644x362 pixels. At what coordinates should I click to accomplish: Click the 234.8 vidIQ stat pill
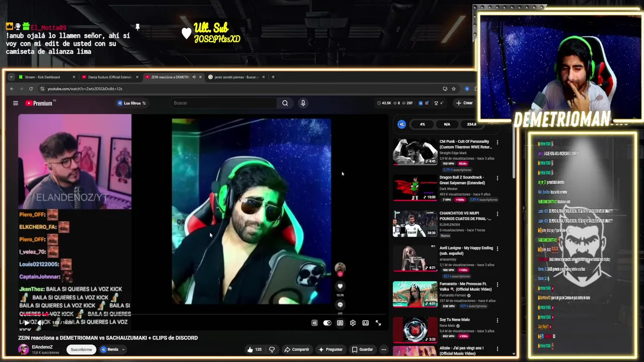tap(471, 124)
